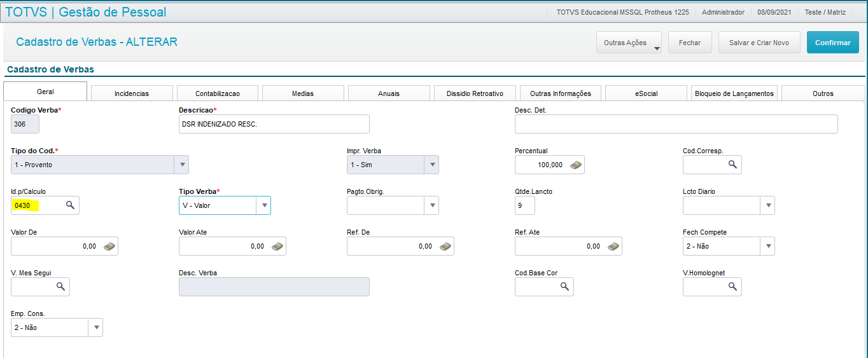Screen dimensions: 868x358
Task: Click the Ref. Ate calculator icon
Action: [x=613, y=246]
